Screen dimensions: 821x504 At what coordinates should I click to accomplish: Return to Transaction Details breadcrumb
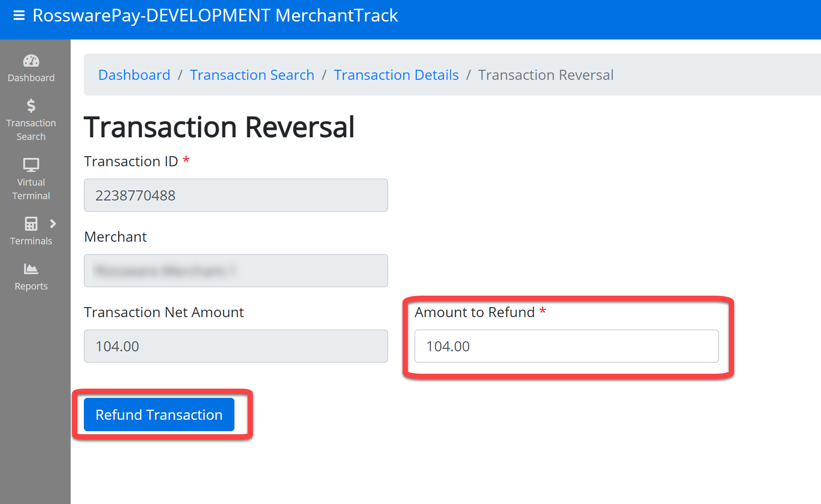396,75
